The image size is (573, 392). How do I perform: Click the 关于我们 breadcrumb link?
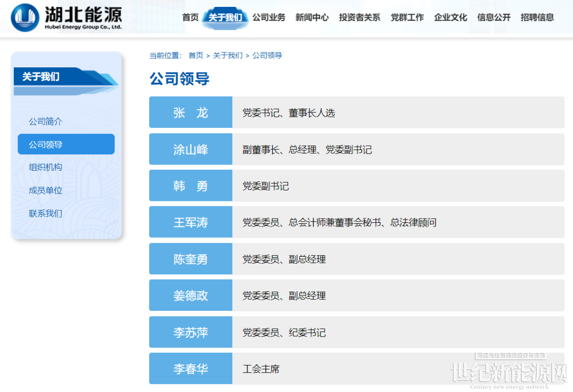pyautogui.click(x=228, y=55)
